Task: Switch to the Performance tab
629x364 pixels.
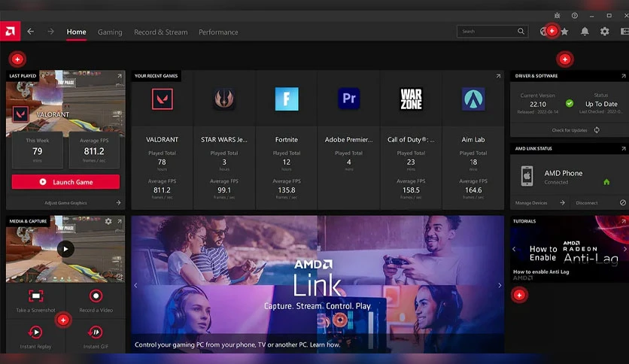Action: (x=218, y=32)
